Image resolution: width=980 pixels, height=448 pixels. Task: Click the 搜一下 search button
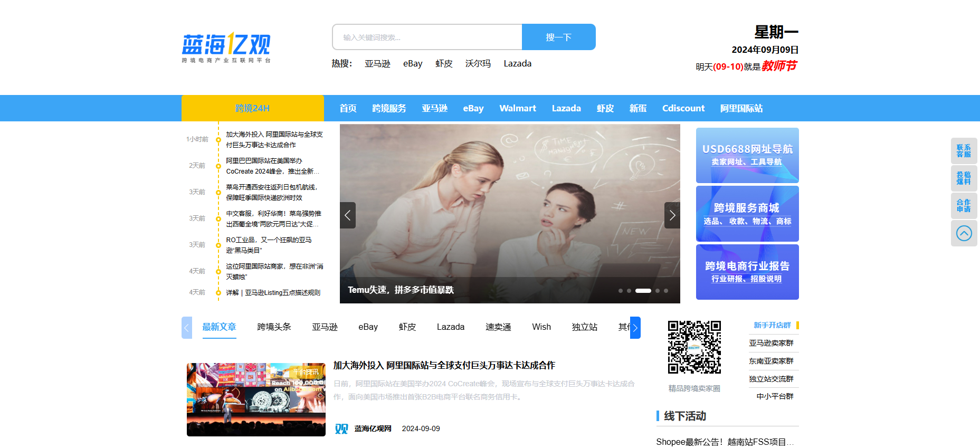pos(558,37)
